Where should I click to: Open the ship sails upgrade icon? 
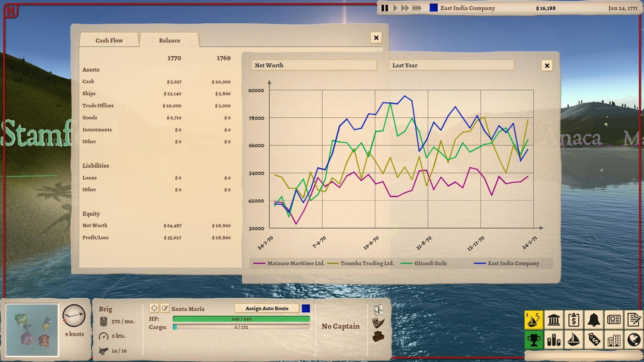378,310
